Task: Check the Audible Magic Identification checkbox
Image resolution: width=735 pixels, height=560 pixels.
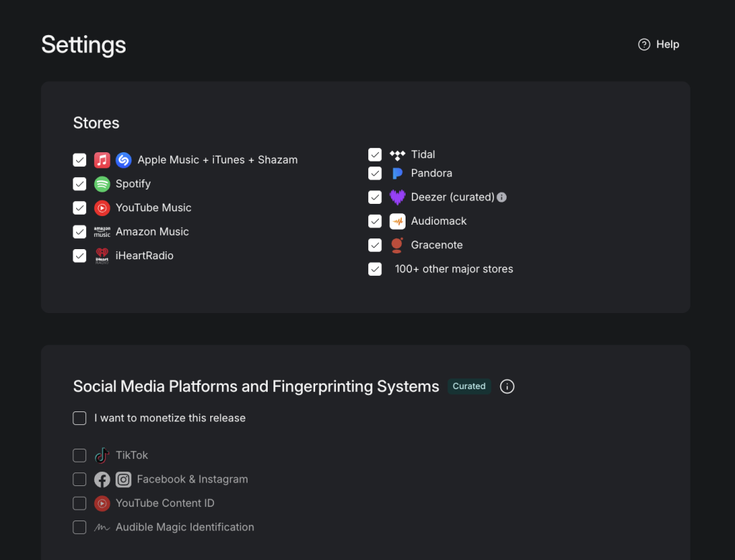Action: [x=80, y=527]
